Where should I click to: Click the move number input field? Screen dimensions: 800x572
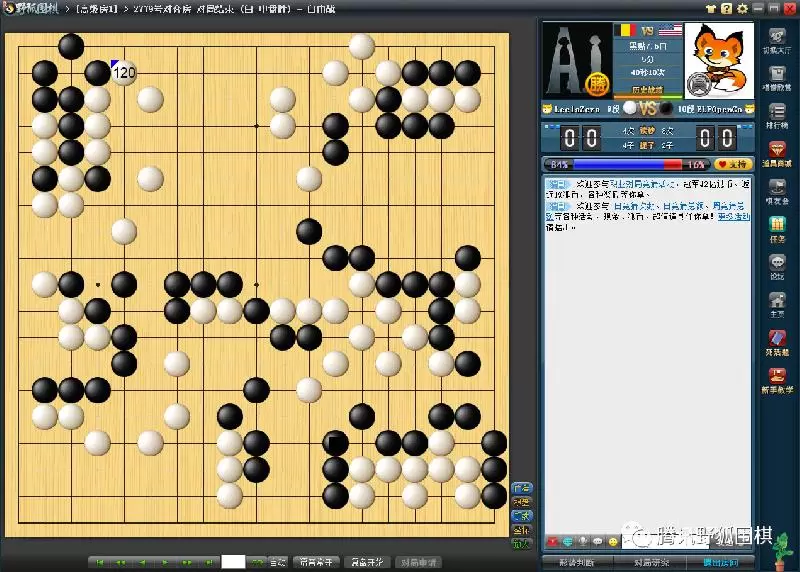(233, 562)
